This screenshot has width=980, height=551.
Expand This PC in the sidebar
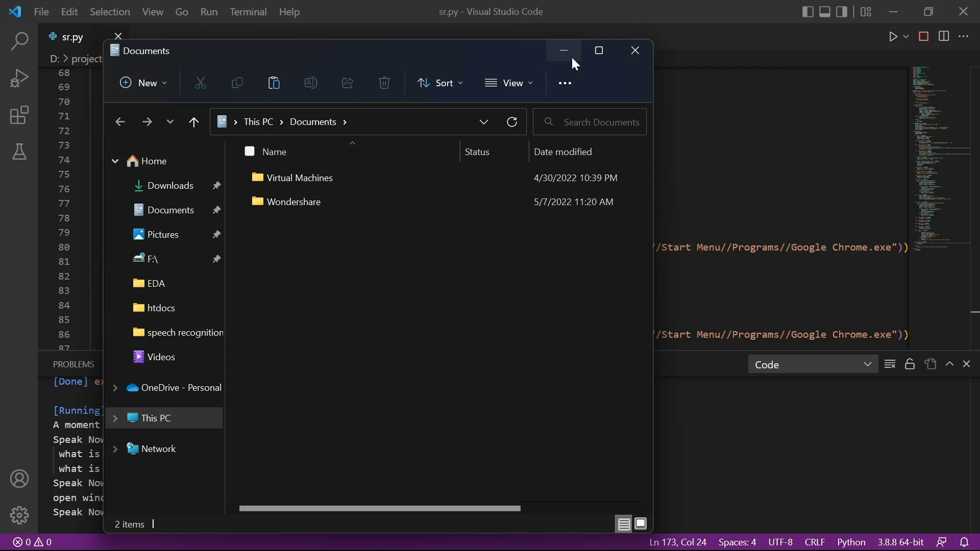pyautogui.click(x=116, y=418)
